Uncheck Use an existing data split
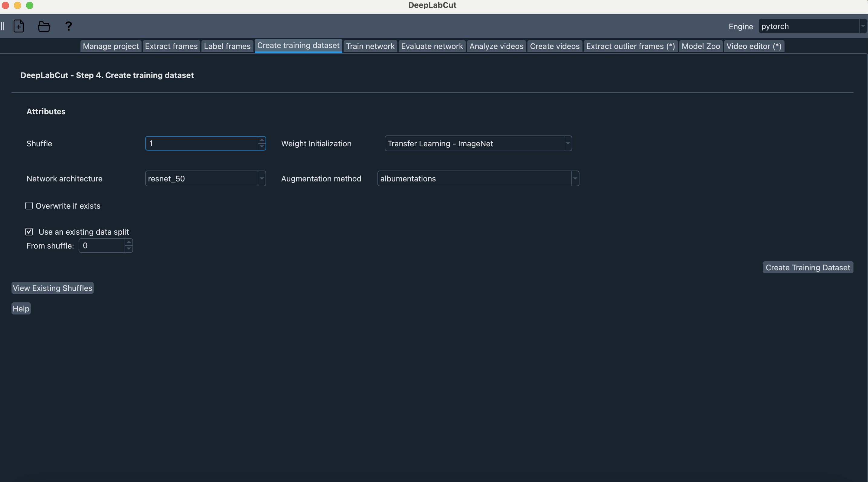The width and height of the screenshot is (868, 482). tap(29, 231)
